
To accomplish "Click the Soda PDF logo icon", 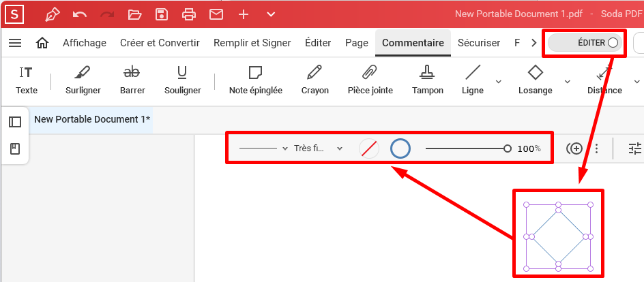I will coord(14,14).
